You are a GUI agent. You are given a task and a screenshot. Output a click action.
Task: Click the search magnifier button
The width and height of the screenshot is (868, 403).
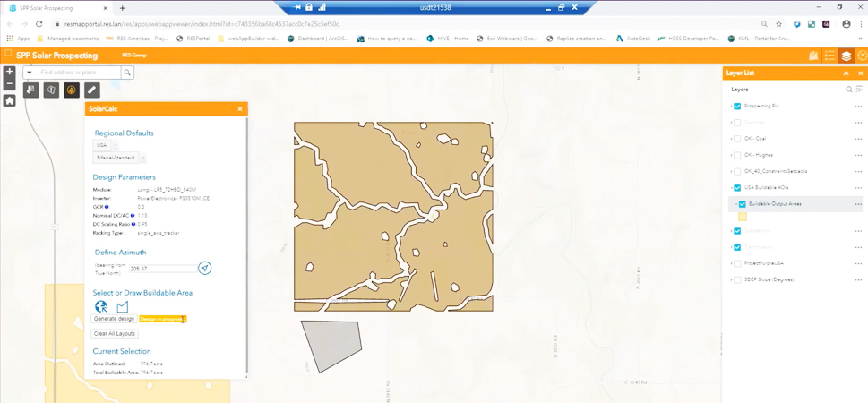(x=127, y=73)
